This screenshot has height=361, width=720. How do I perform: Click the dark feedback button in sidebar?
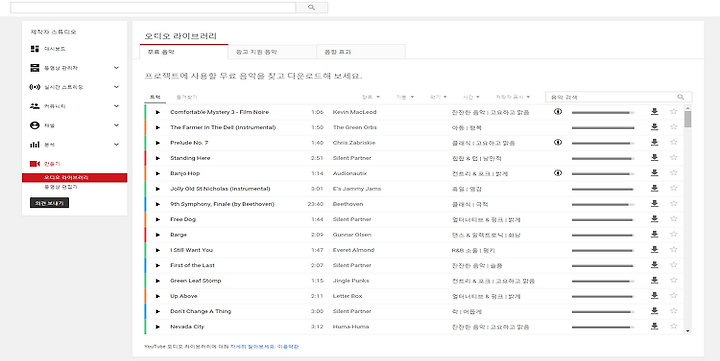(x=50, y=203)
